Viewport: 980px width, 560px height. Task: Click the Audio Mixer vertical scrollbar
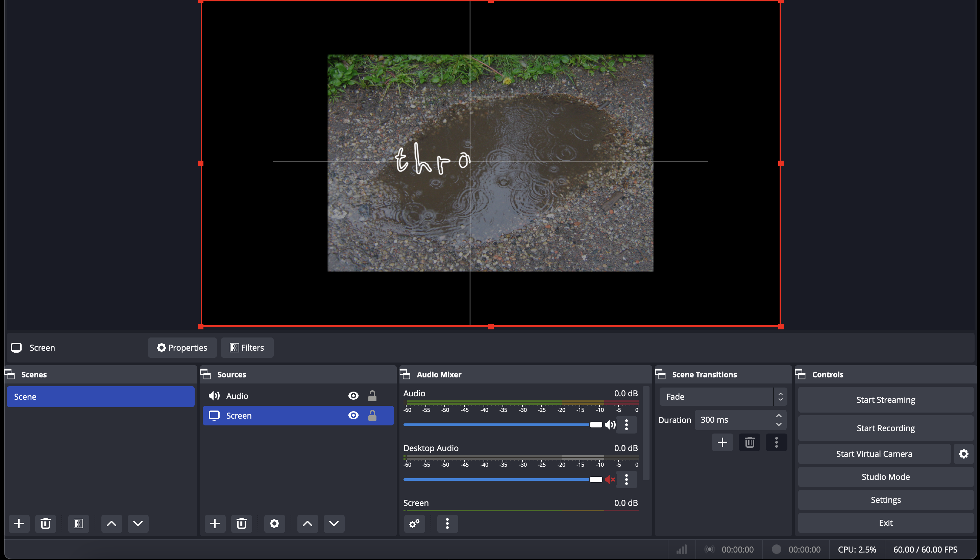tap(646, 433)
